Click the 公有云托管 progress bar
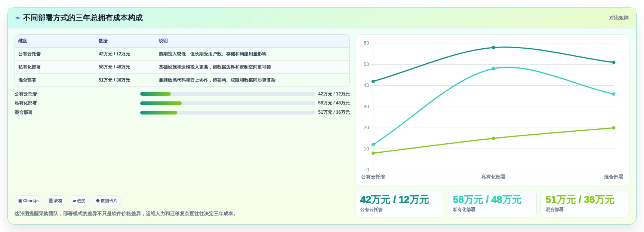The image size is (644, 232). coord(228,94)
